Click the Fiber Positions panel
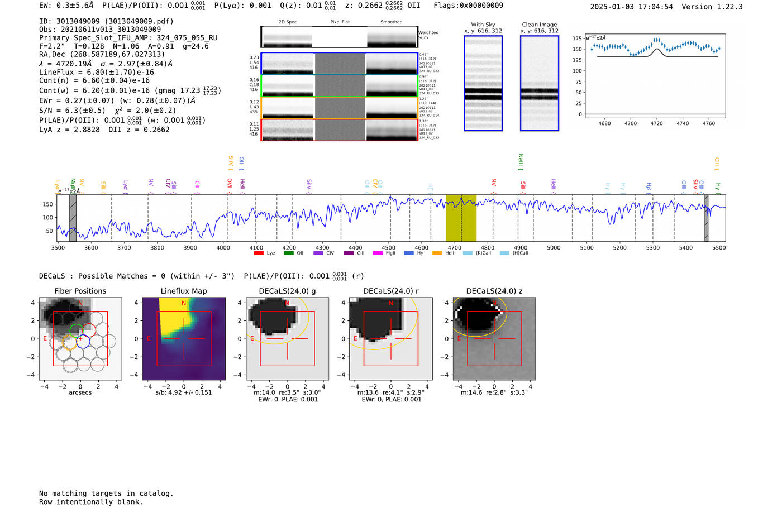This screenshot has width=782, height=532. coord(80,338)
